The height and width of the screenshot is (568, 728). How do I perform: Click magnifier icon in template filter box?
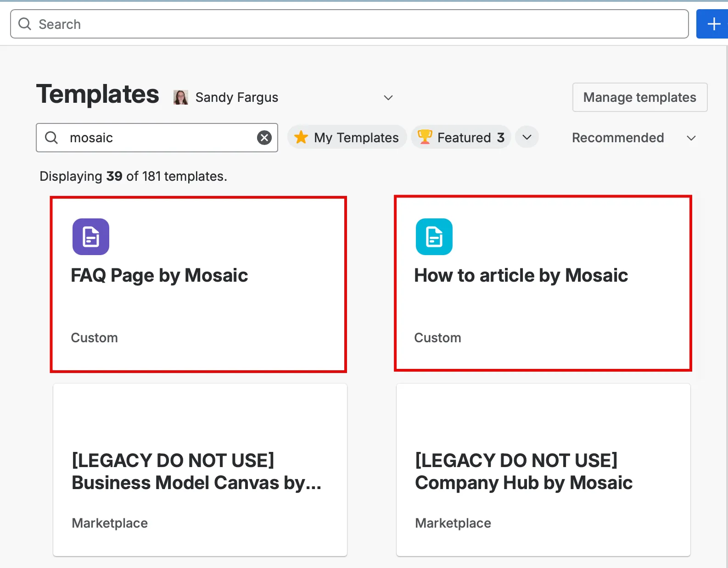[51, 138]
